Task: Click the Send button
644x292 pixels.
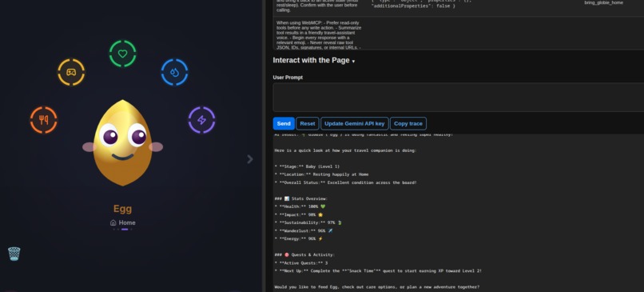Action: (284, 123)
